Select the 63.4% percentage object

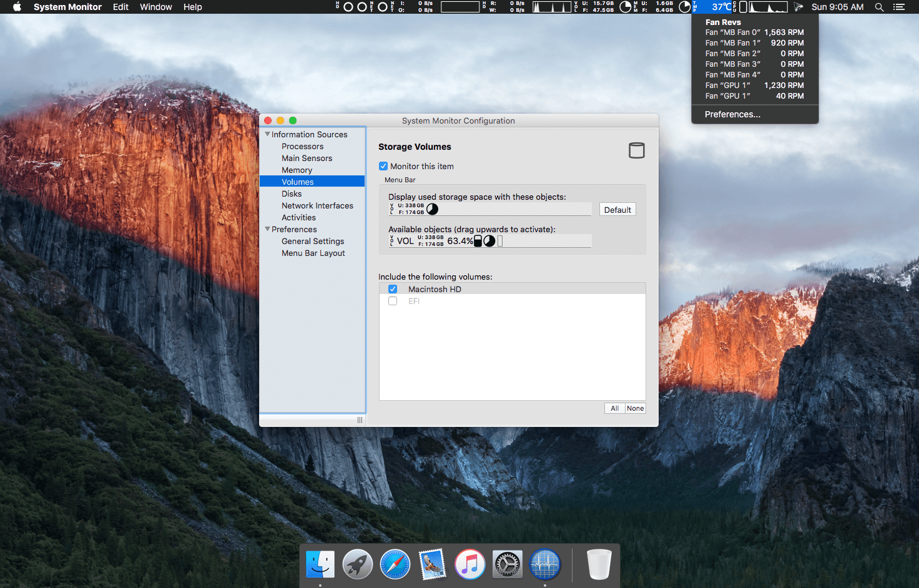[460, 241]
